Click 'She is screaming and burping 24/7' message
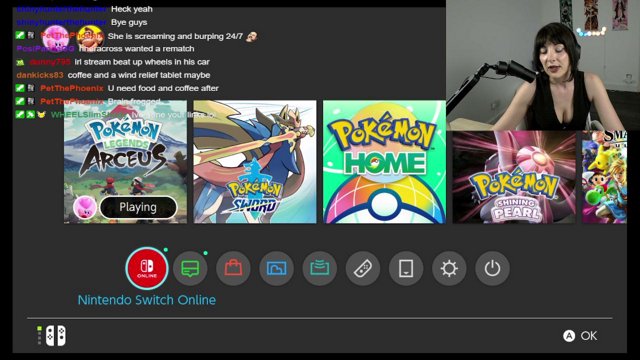 (x=176, y=36)
